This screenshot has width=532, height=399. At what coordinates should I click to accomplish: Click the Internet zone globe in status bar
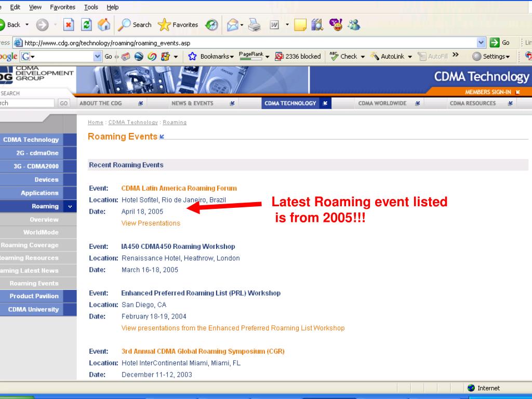(471, 388)
